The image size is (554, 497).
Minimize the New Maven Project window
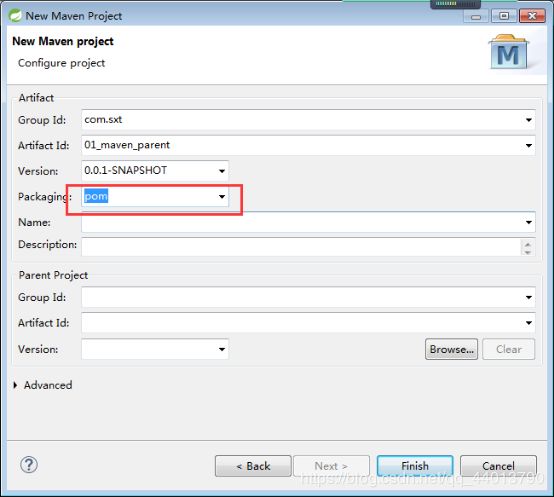476,16
